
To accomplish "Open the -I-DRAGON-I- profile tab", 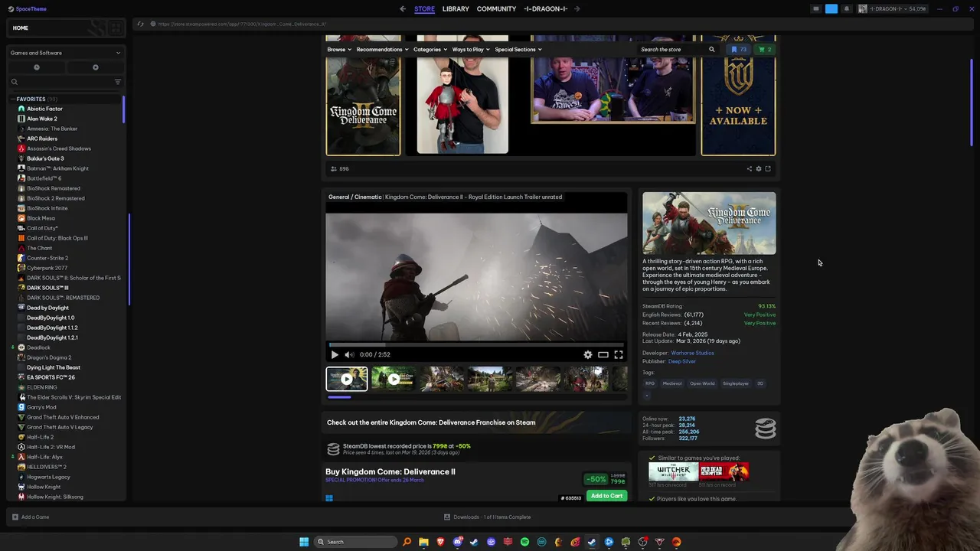I will (546, 8).
